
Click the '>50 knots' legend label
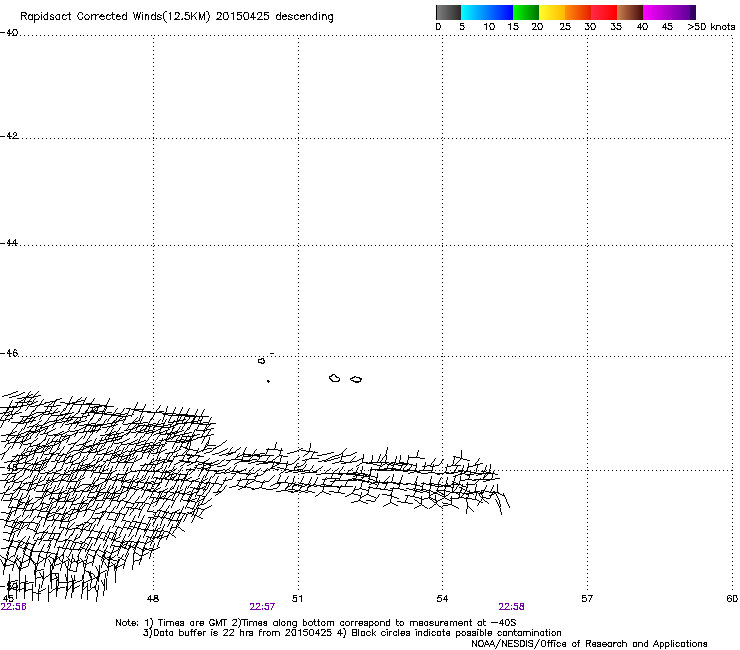point(711,27)
